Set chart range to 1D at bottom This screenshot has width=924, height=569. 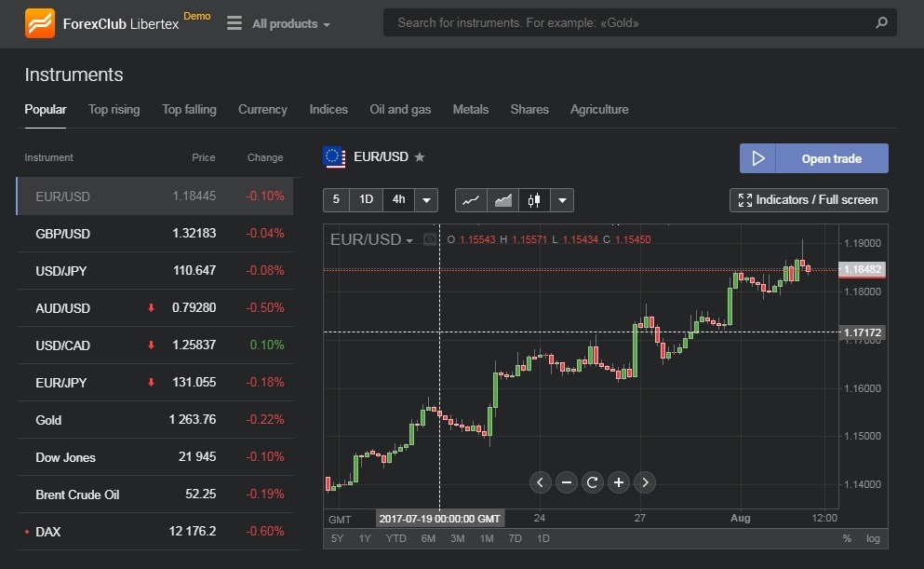542,538
